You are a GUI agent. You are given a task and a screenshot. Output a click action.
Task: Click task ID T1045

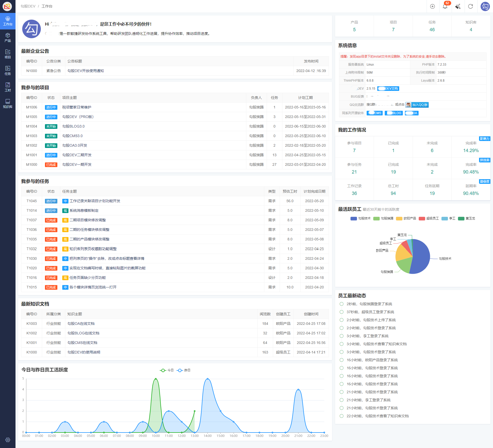pos(32,201)
